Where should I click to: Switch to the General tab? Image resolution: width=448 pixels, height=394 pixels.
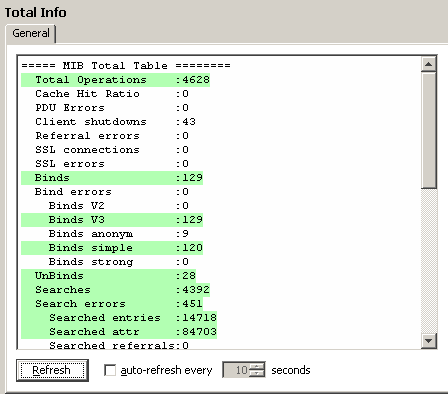coord(31,33)
